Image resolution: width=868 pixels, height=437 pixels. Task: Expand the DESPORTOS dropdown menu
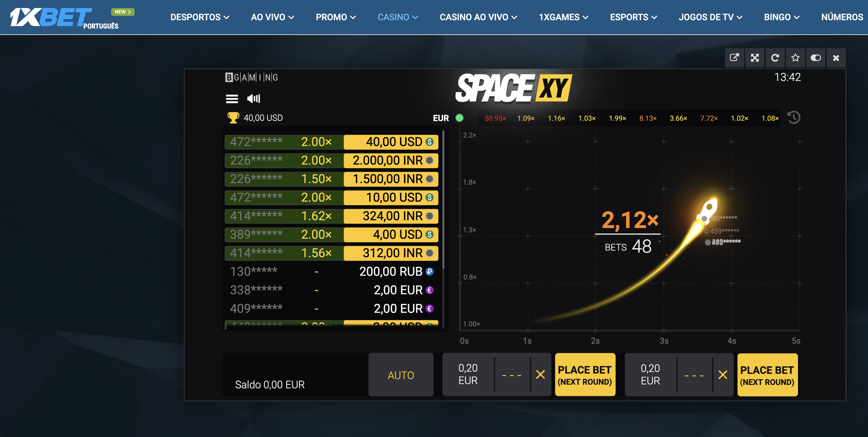pos(200,17)
